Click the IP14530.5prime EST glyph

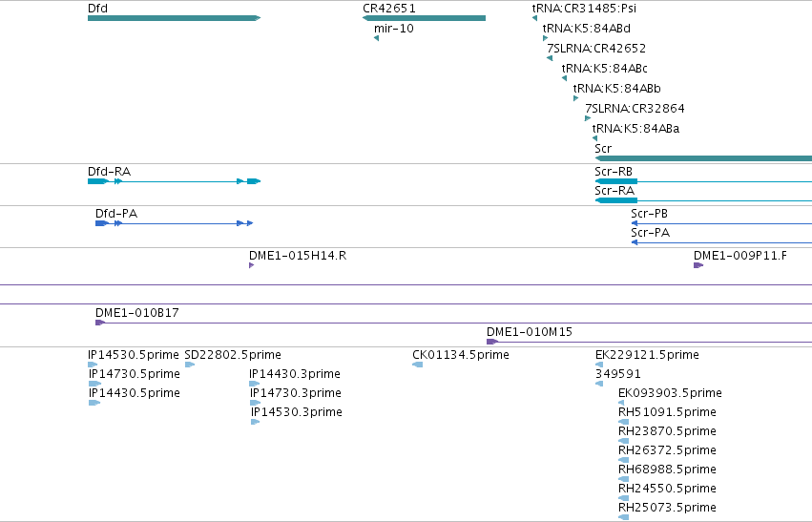[93, 365]
